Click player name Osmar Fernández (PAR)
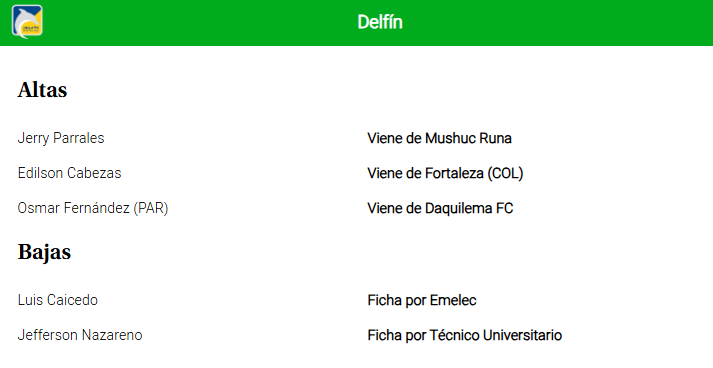This screenshot has width=713, height=368. (x=93, y=208)
